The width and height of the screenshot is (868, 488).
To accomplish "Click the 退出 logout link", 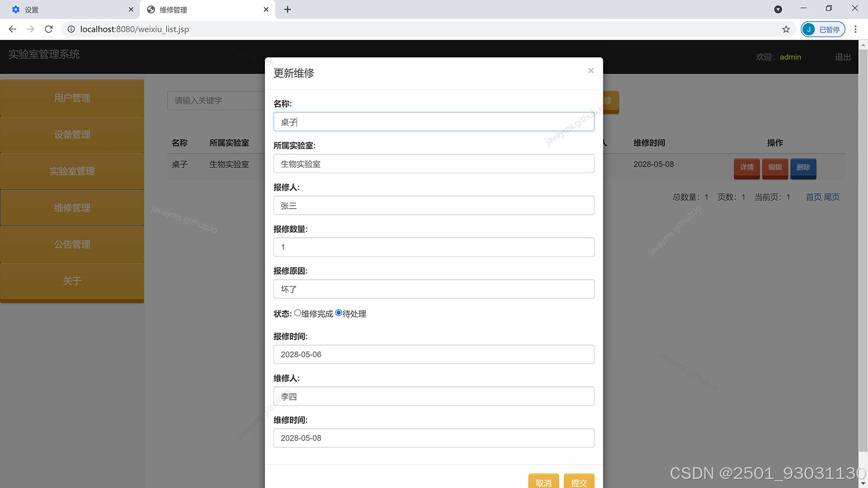I will (x=843, y=57).
